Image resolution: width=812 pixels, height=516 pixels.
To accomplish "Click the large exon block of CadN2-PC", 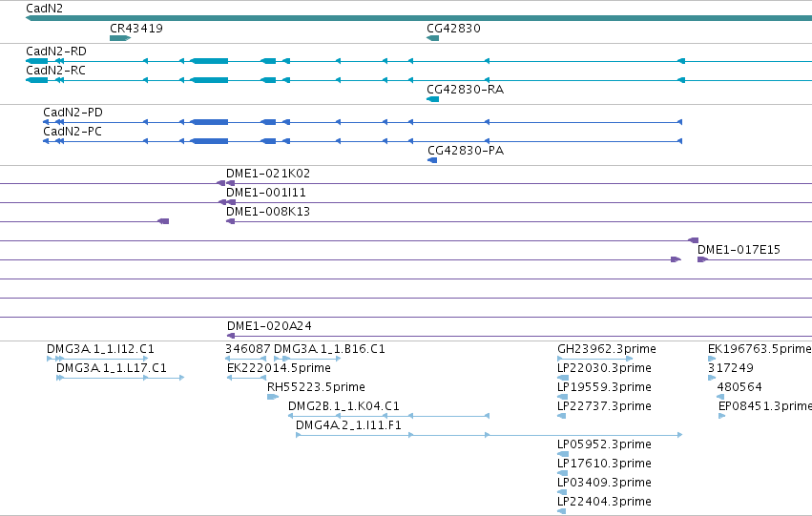I will click(209, 141).
